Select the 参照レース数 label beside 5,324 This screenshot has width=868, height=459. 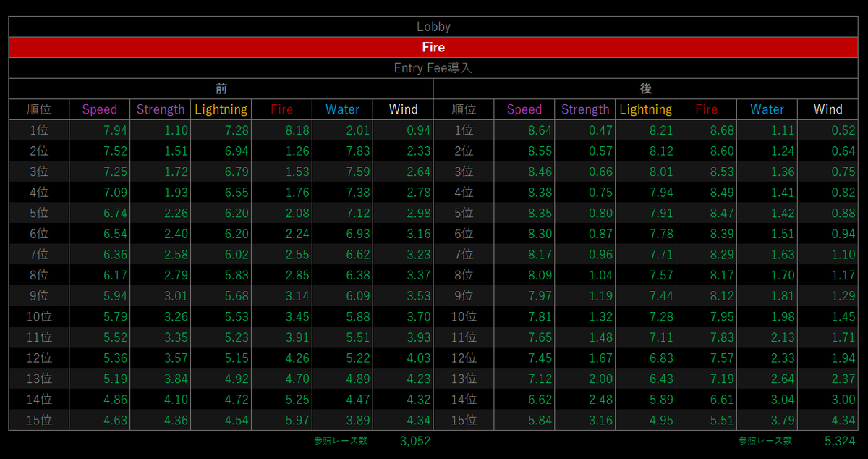coord(765,441)
